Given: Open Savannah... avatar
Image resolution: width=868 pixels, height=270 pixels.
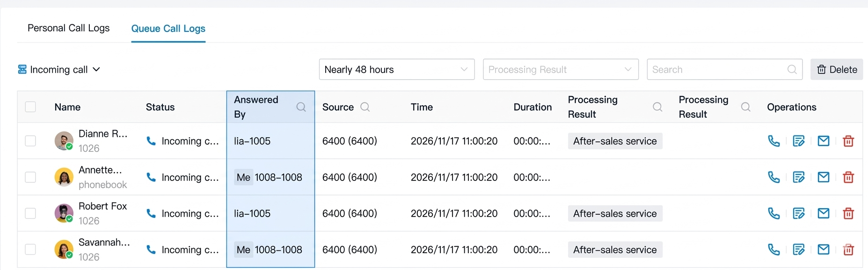Looking at the screenshot, I should pyautogui.click(x=64, y=249).
